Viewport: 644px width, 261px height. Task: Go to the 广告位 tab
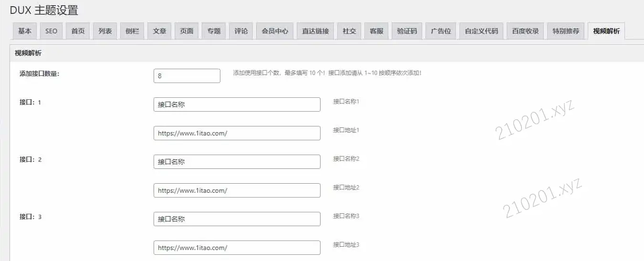[x=441, y=31]
